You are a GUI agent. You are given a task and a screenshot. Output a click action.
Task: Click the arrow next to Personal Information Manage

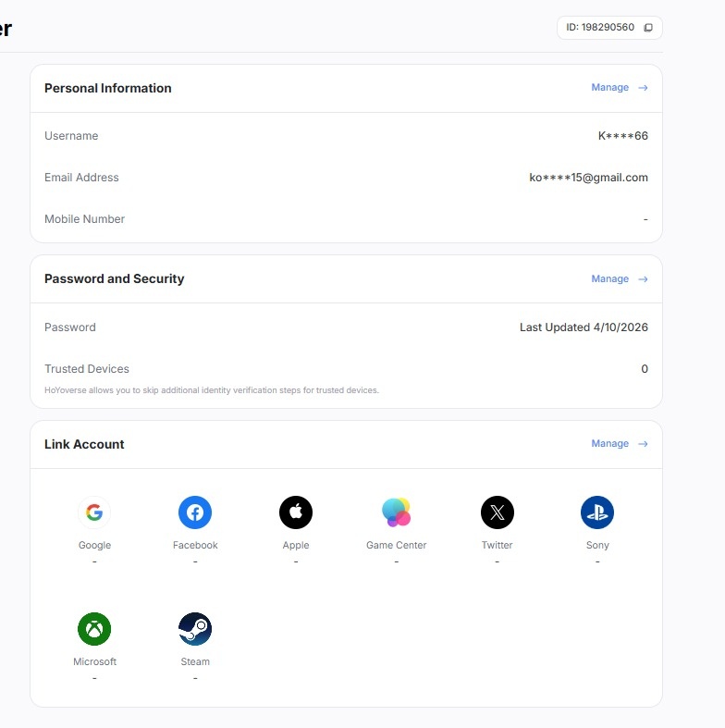pyautogui.click(x=643, y=88)
